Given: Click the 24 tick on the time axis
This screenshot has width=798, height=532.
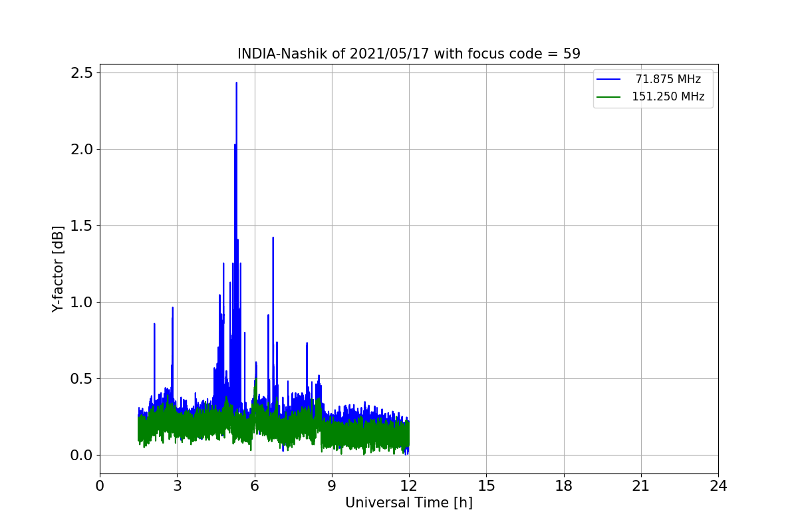Looking at the screenshot, I should coord(718,486).
